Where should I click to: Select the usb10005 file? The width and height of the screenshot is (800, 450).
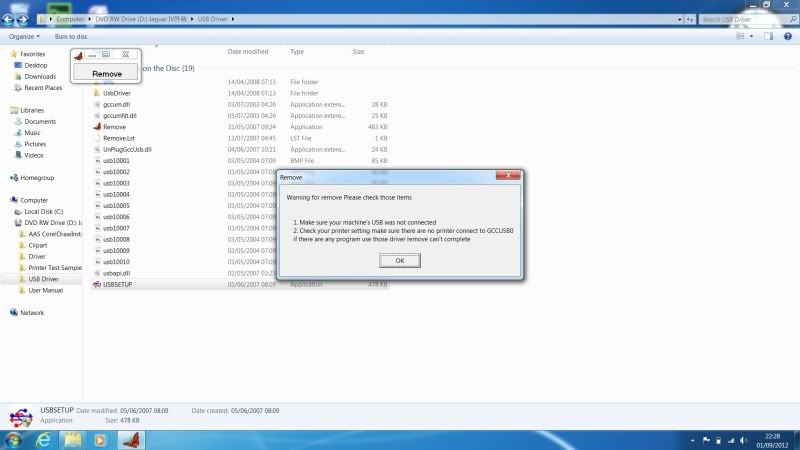(116, 205)
